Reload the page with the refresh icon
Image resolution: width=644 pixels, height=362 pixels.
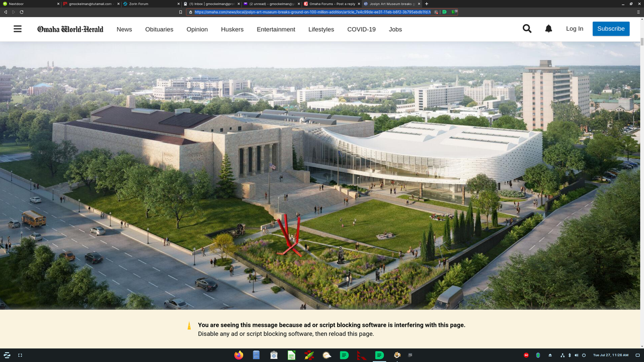[21, 12]
